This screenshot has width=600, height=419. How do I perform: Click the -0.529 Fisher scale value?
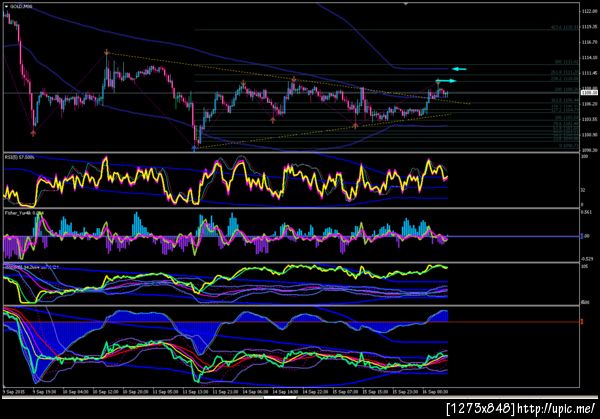[587, 259]
